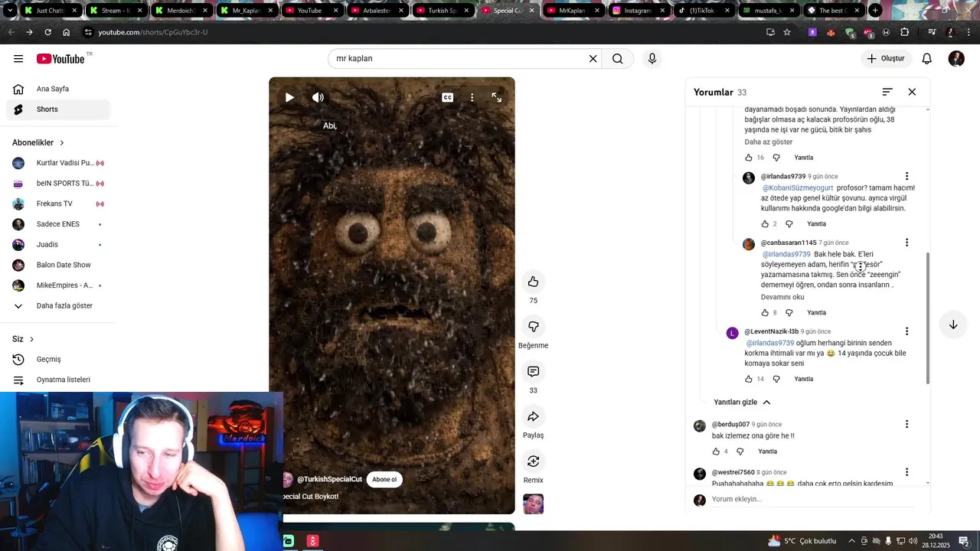This screenshot has width=980, height=551.
Task: Open Oynatma listeleri playlists
Action: [x=58, y=380]
